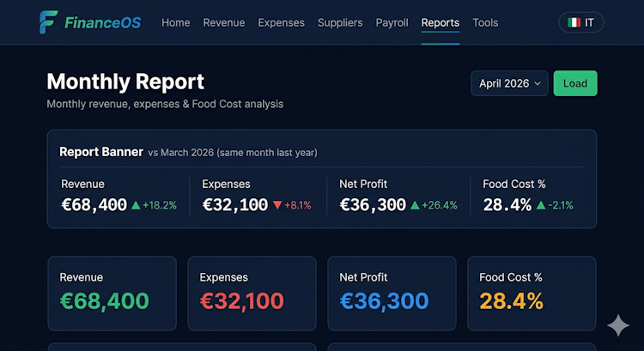Switch to the Expenses tab
This screenshot has width=644, height=351.
(x=281, y=22)
